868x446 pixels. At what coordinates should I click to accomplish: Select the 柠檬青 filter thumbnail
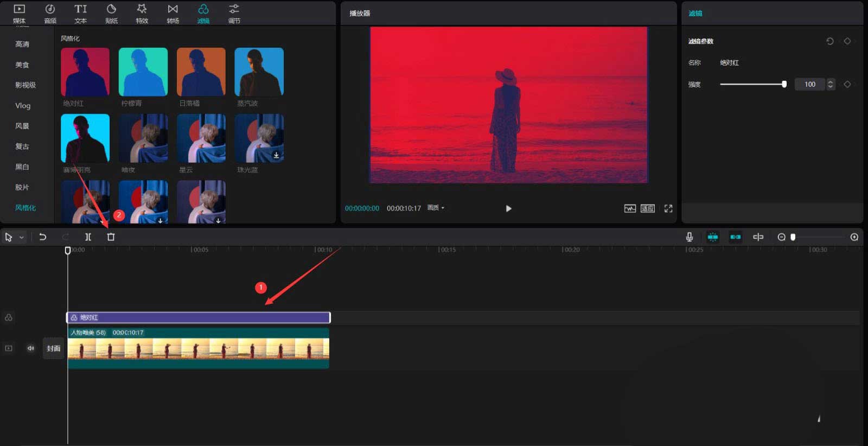point(143,72)
